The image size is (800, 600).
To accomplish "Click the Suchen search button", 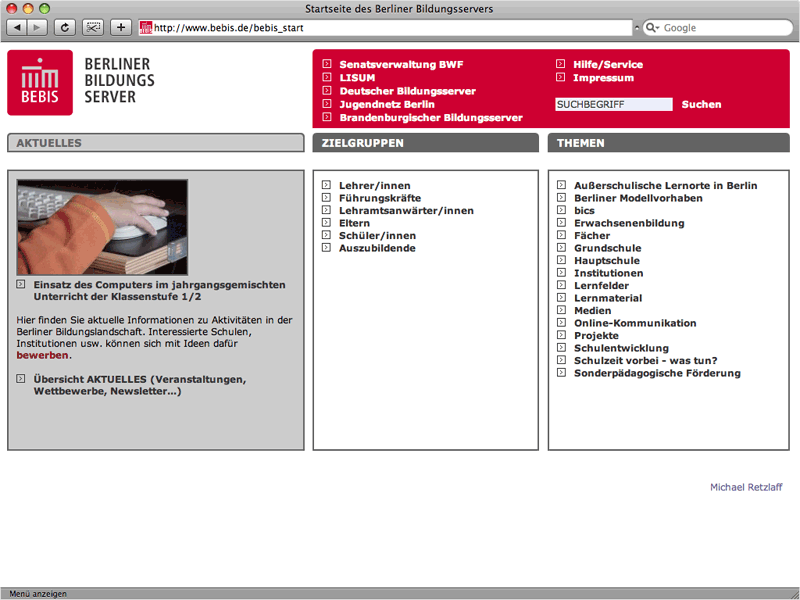I will tap(701, 104).
